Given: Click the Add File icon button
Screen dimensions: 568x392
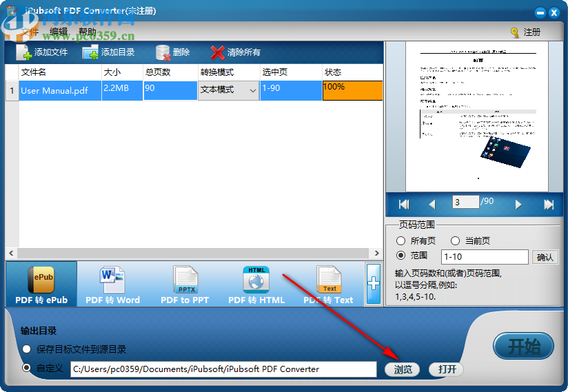Looking at the screenshot, I should point(23,52).
